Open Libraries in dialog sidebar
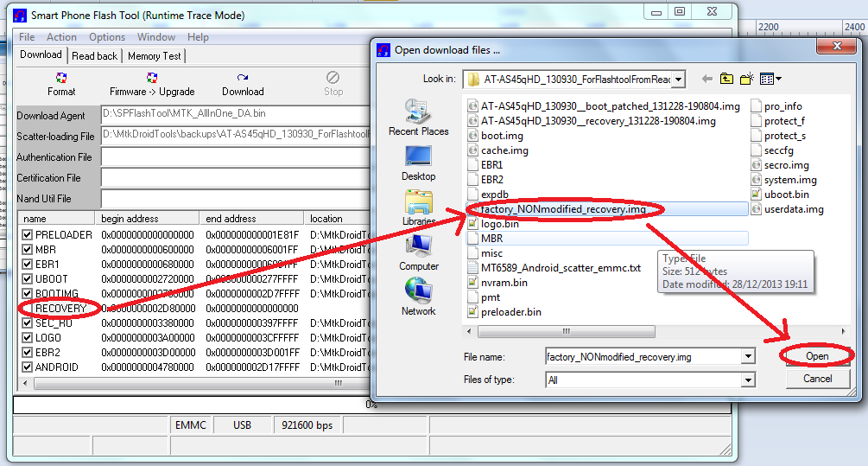 (x=419, y=207)
